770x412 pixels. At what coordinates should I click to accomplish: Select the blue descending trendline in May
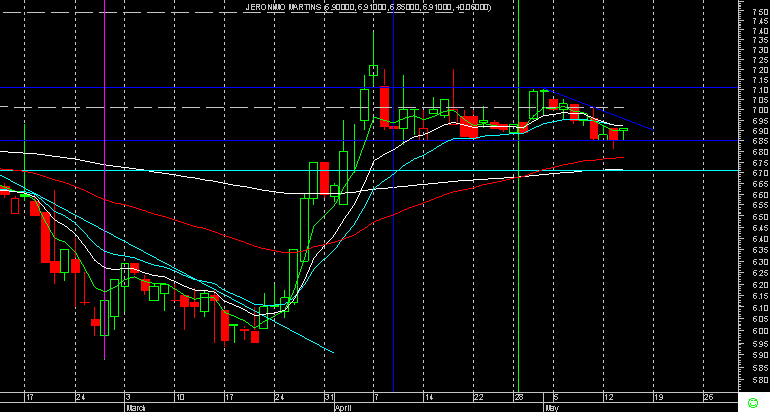point(599,110)
